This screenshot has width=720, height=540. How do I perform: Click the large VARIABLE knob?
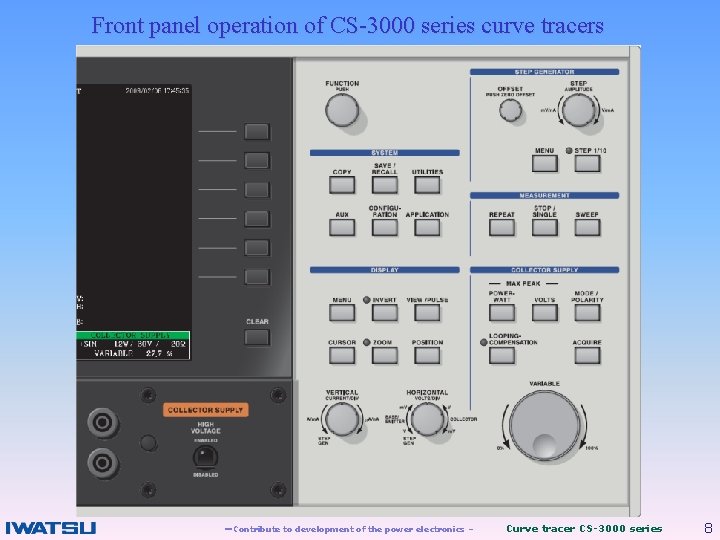tap(545, 426)
